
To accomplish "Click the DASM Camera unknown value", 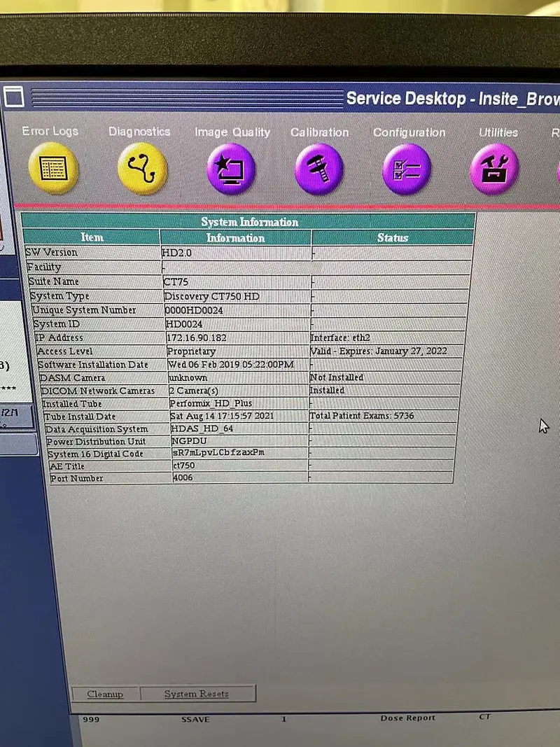I will pos(188,378).
